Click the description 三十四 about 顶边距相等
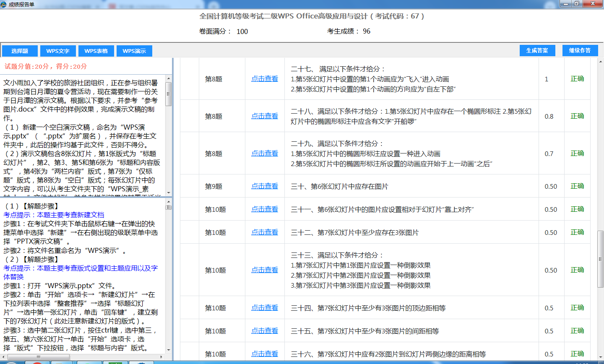604x364 pixels. (x=368, y=308)
